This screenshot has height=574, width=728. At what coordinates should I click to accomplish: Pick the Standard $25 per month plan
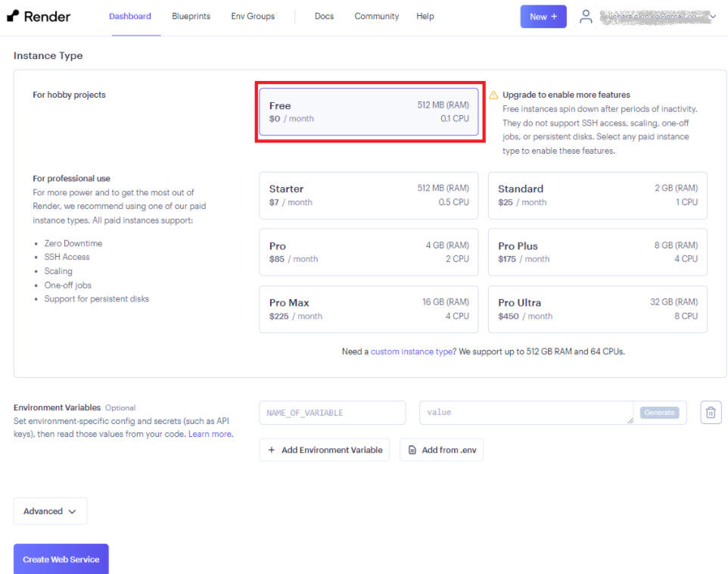click(x=597, y=195)
